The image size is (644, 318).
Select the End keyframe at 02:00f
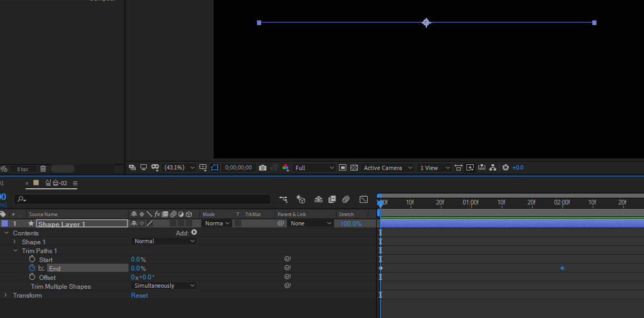pyautogui.click(x=563, y=268)
